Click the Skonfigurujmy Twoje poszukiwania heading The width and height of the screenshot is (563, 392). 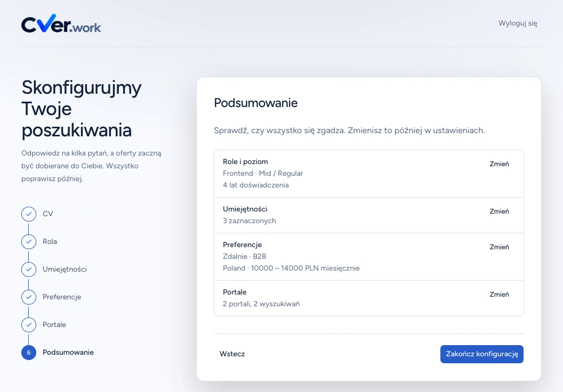tap(82, 109)
